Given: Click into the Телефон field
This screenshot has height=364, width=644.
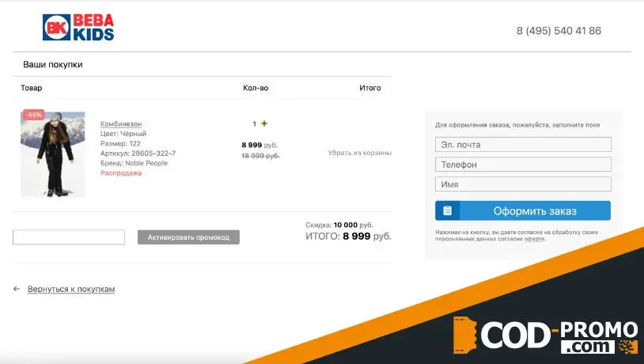Looking at the screenshot, I should coord(523,165).
